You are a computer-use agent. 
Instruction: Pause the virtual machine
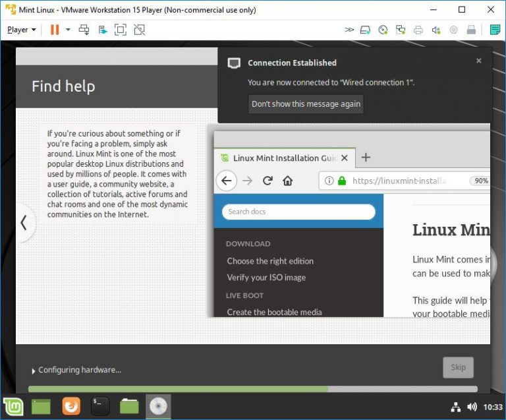point(55,30)
